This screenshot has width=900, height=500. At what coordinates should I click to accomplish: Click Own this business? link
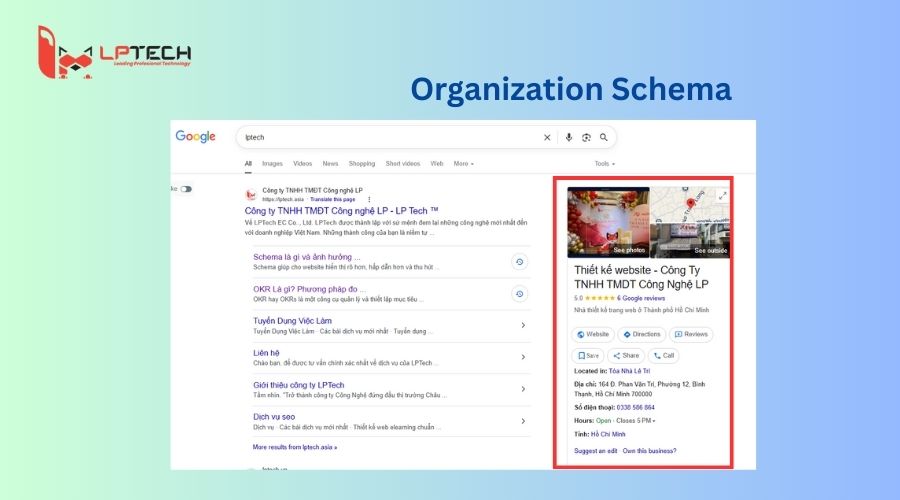[649, 451]
